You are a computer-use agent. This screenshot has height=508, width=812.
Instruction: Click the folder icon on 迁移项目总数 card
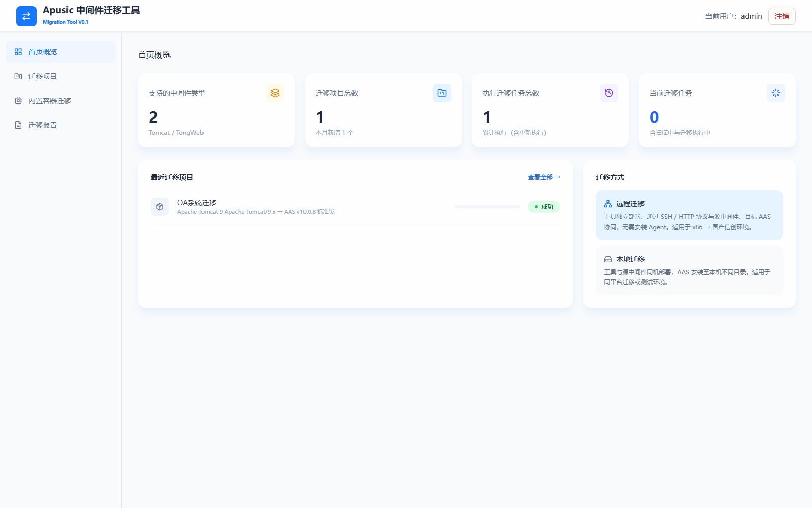442,93
